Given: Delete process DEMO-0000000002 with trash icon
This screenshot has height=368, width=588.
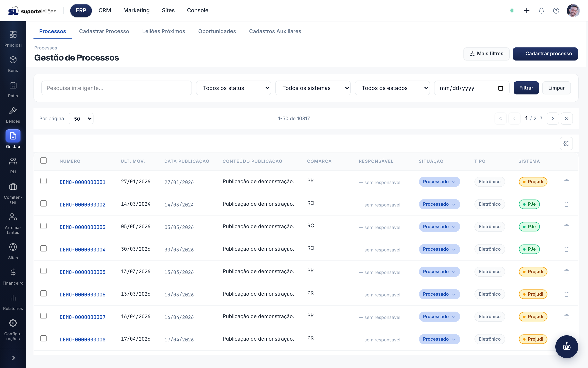Looking at the screenshot, I should (x=566, y=204).
